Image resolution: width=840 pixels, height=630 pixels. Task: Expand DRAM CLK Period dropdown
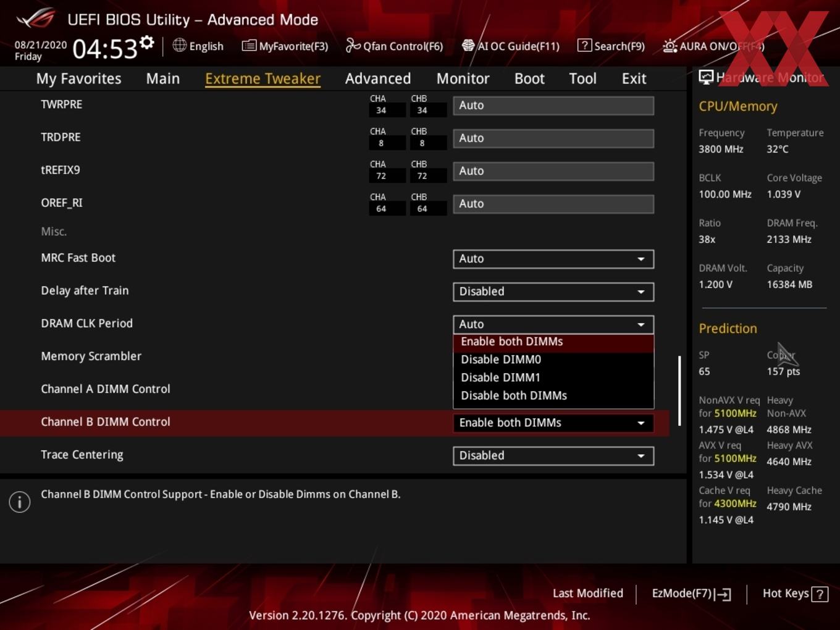(x=553, y=324)
